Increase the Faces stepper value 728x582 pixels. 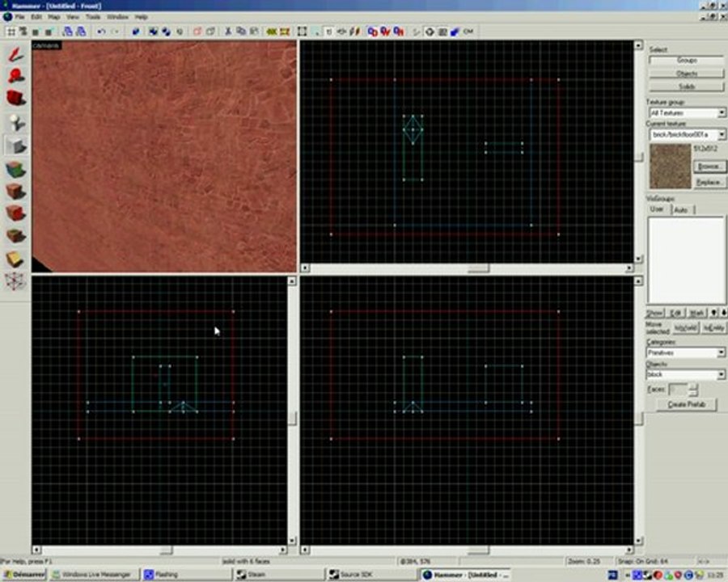pyautogui.click(x=693, y=386)
